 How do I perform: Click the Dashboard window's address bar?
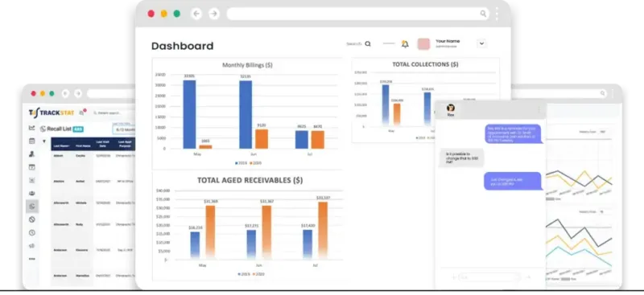[x=357, y=14]
